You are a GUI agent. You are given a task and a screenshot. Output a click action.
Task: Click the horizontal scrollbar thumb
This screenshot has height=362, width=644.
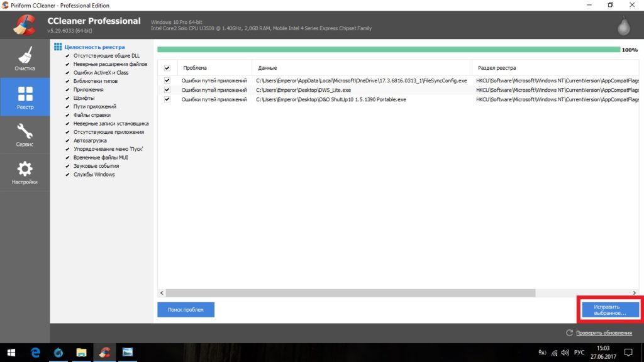tap(351, 293)
